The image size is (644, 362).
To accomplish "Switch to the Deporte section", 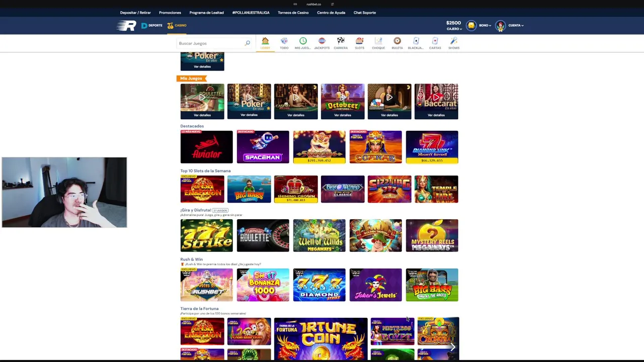I will [152, 25].
